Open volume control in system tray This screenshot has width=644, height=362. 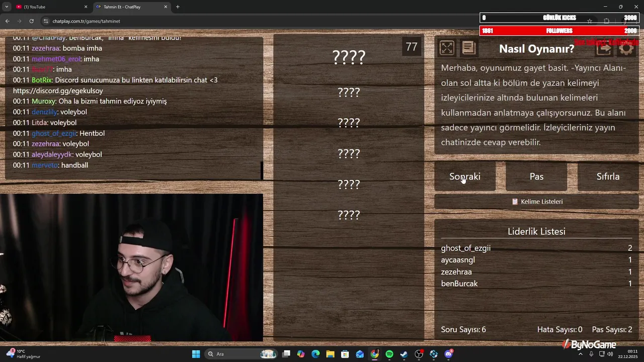click(610, 354)
